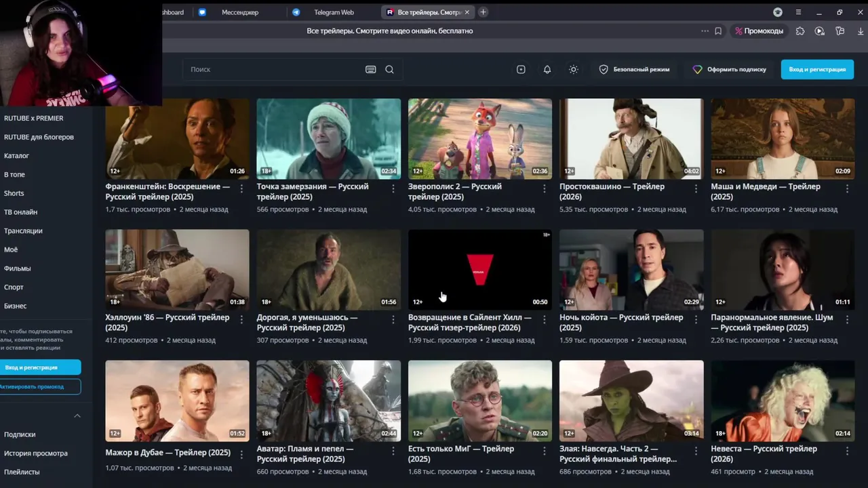Open Ночь койота — Русский трейлер title
This screenshot has height=488, width=868.
[621, 323]
